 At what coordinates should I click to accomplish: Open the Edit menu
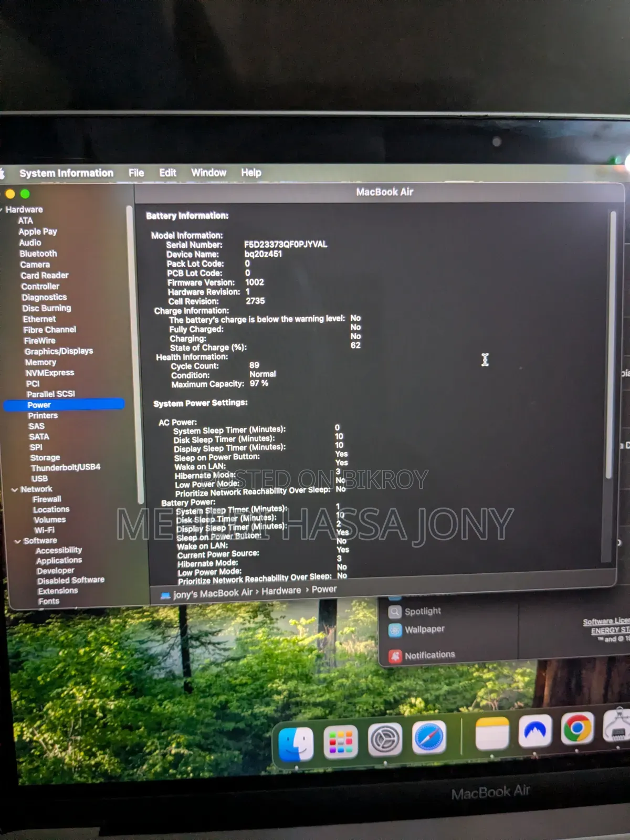(x=167, y=173)
